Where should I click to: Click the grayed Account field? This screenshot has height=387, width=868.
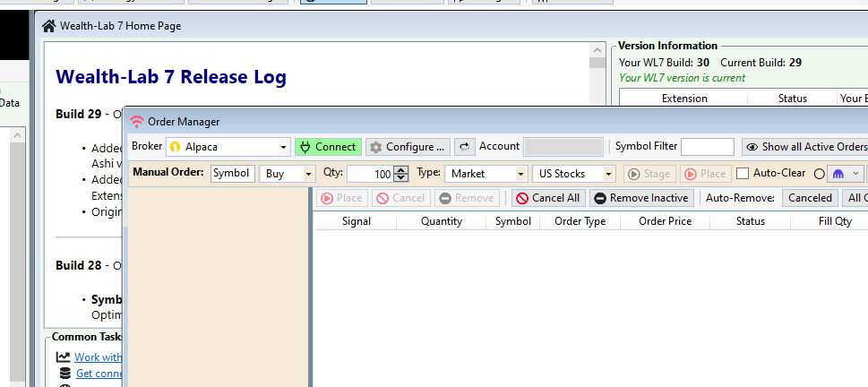(x=563, y=147)
